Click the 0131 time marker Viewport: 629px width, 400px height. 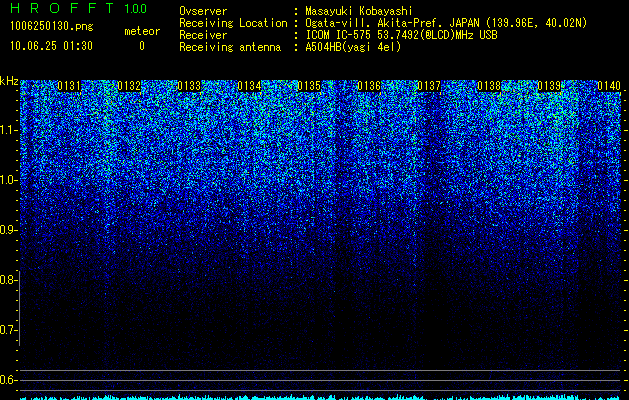[69, 86]
